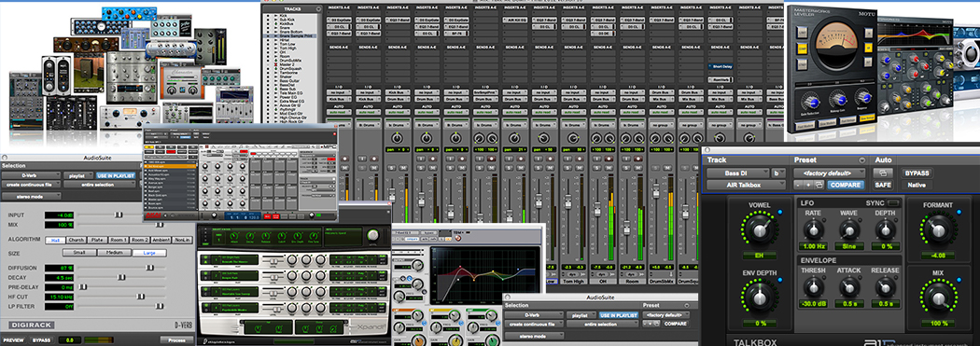The image size is (980, 346).
Task: Click the LFO RATE knob
Action: coord(813,229)
